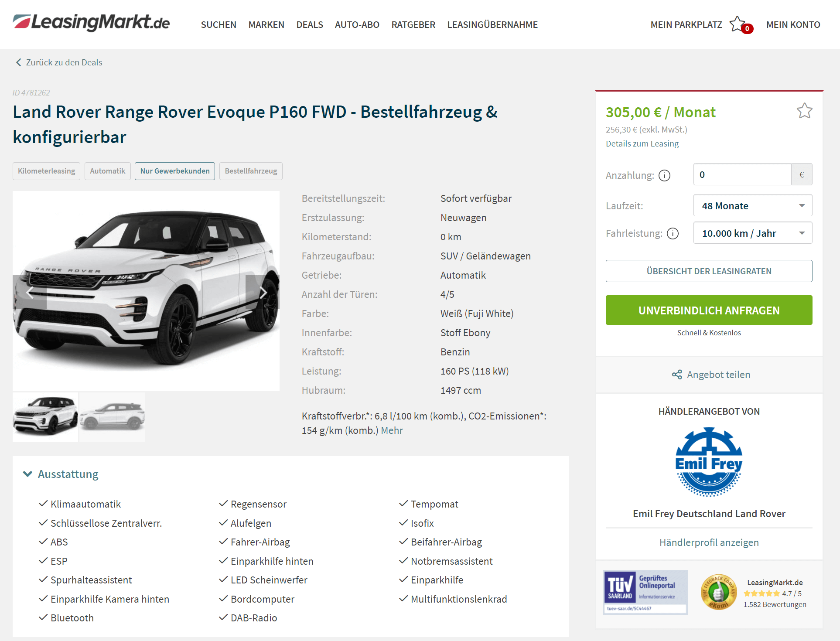The image size is (840, 641).
Task: Click the Anzahlung amount input field
Action: tap(742, 174)
